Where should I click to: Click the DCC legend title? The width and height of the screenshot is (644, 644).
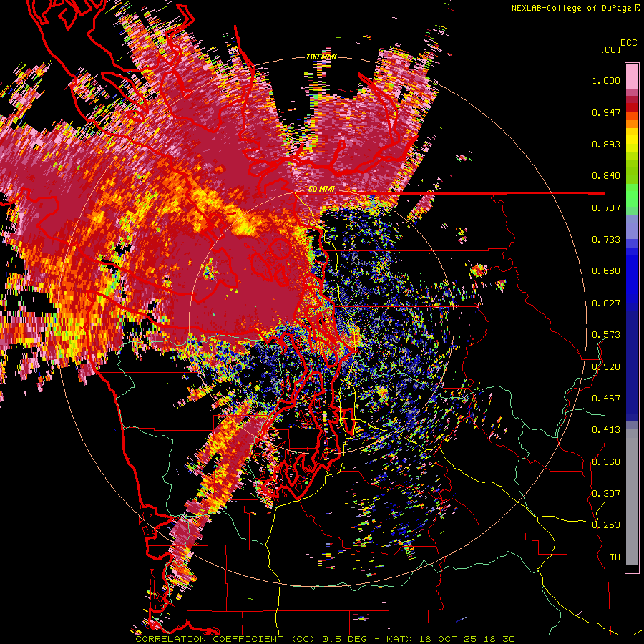click(628, 43)
